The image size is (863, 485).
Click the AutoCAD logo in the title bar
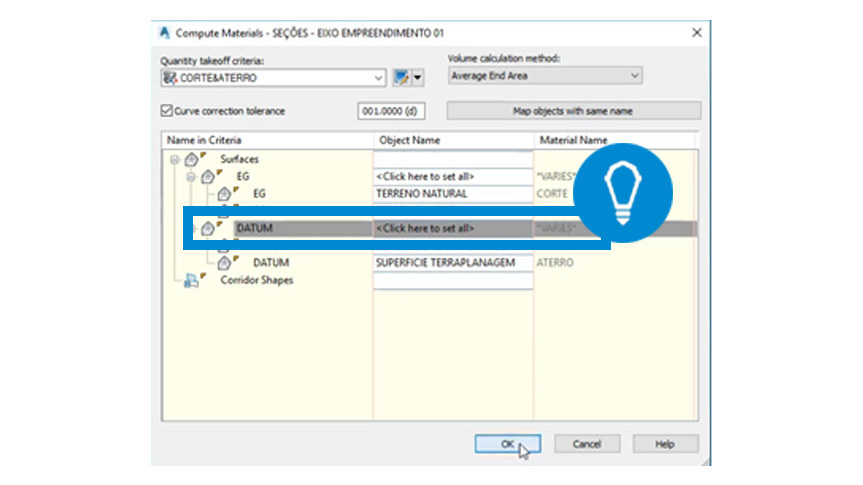coord(165,32)
